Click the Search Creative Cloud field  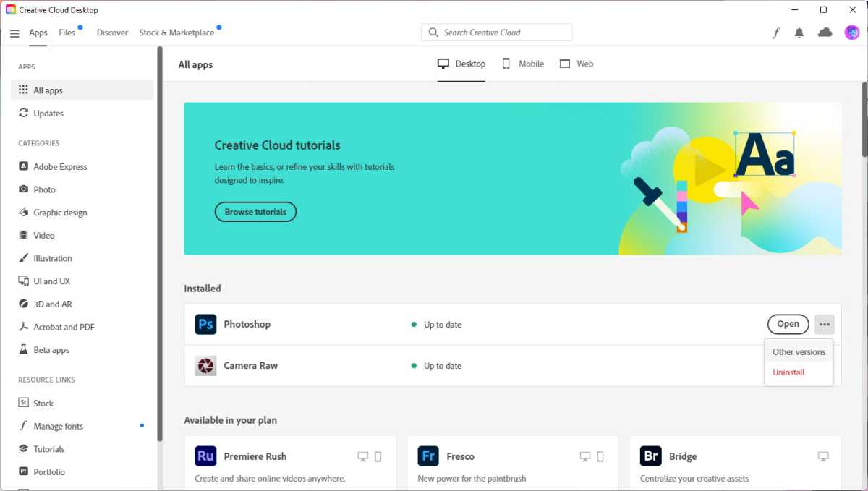point(496,33)
